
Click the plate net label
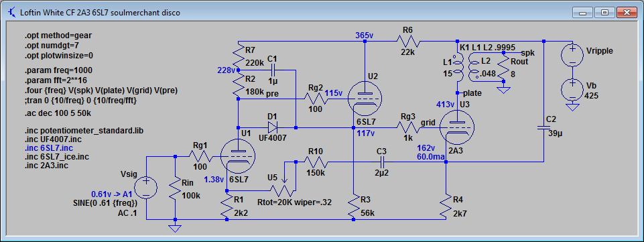[472, 93]
